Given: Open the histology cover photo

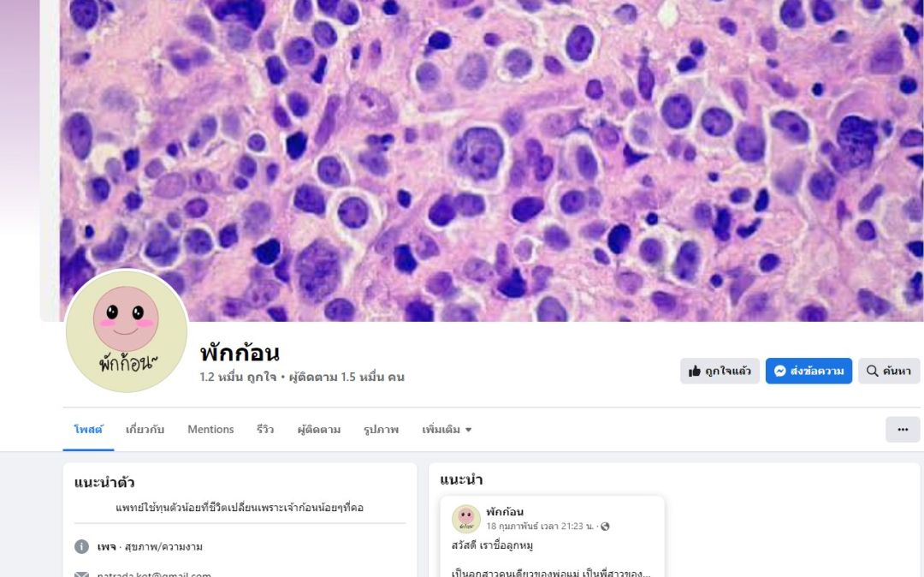Looking at the screenshot, I should 490,160.
